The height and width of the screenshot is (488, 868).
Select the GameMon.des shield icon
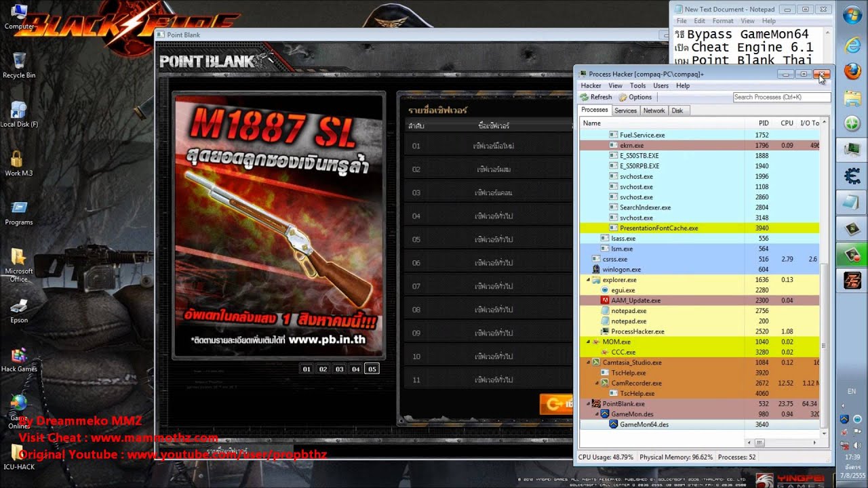pyautogui.click(x=605, y=414)
